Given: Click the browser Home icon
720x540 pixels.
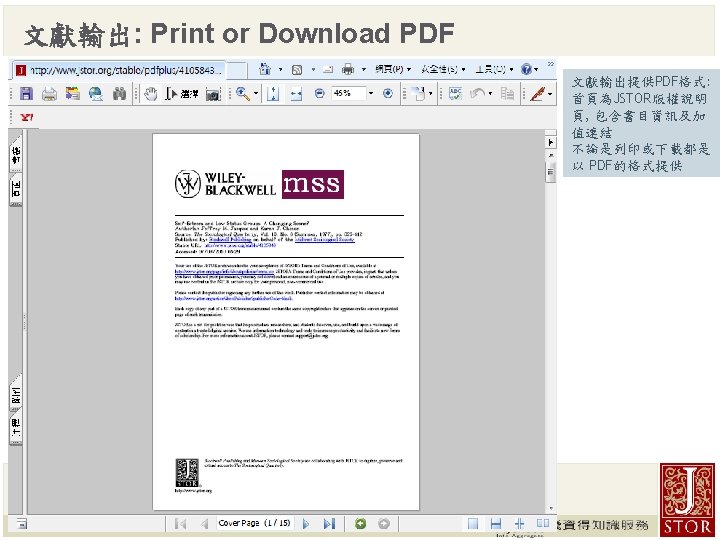Looking at the screenshot, I should pyautogui.click(x=265, y=69).
